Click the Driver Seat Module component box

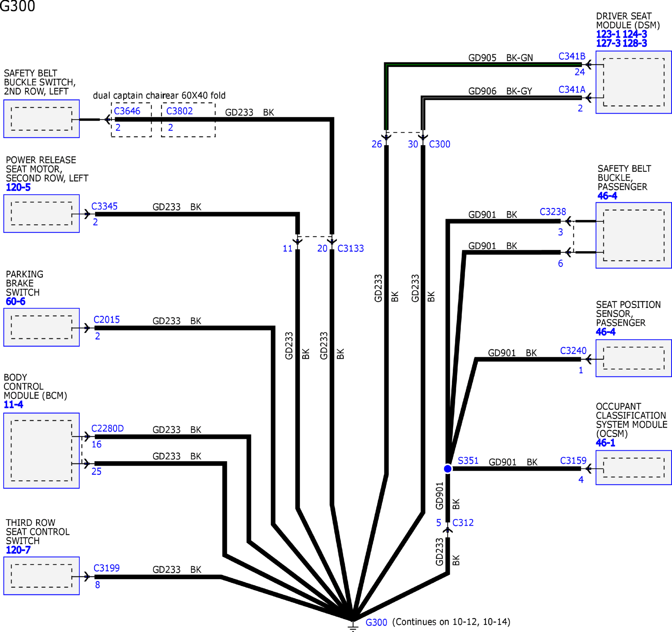tap(634, 82)
